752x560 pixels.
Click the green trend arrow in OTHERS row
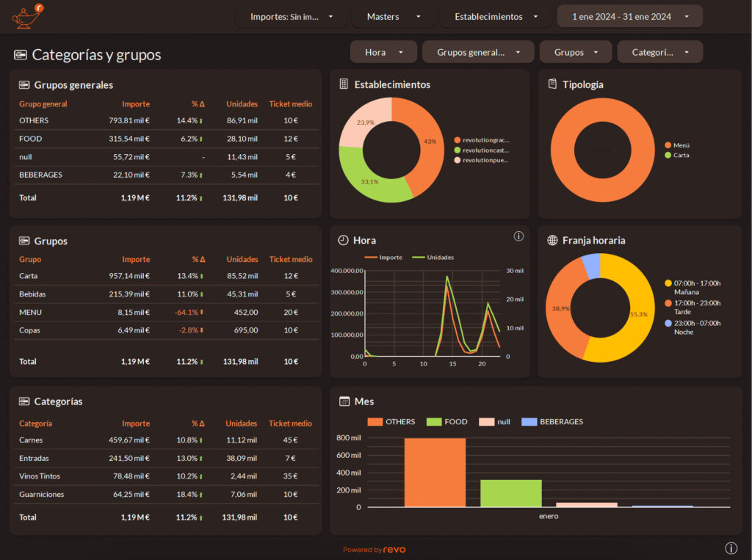point(201,121)
